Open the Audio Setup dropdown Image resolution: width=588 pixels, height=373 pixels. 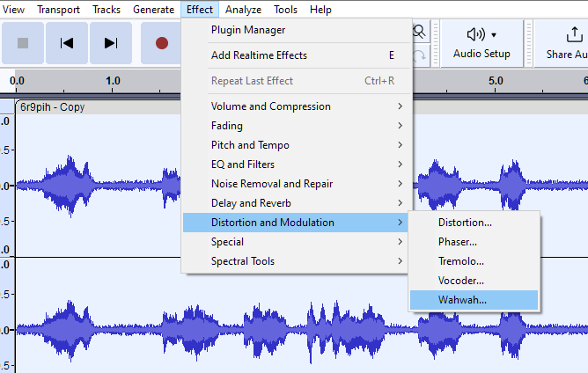[x=481, y=43]
